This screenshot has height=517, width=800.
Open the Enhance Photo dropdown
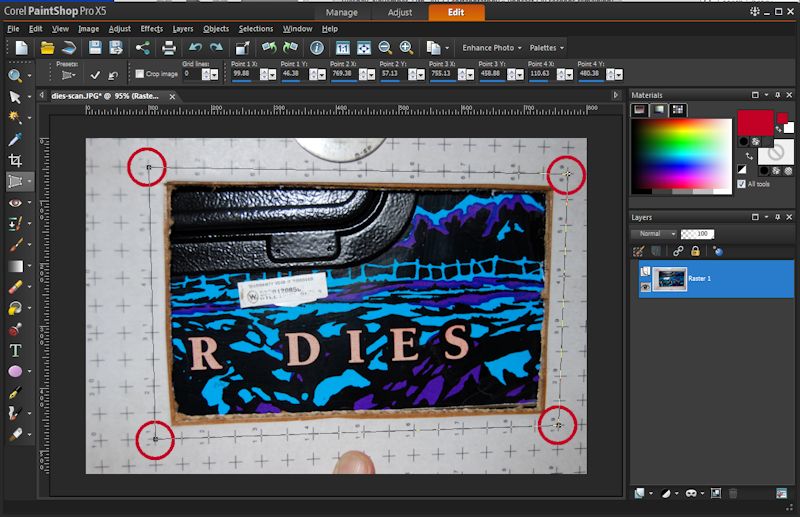click(x=491, y=47)
